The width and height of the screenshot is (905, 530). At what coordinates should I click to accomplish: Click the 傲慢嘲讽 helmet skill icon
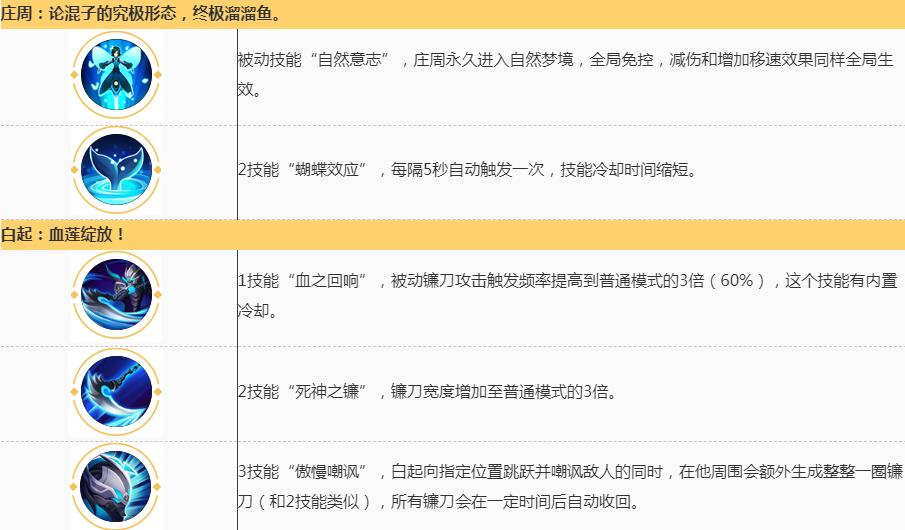[117, 485]
